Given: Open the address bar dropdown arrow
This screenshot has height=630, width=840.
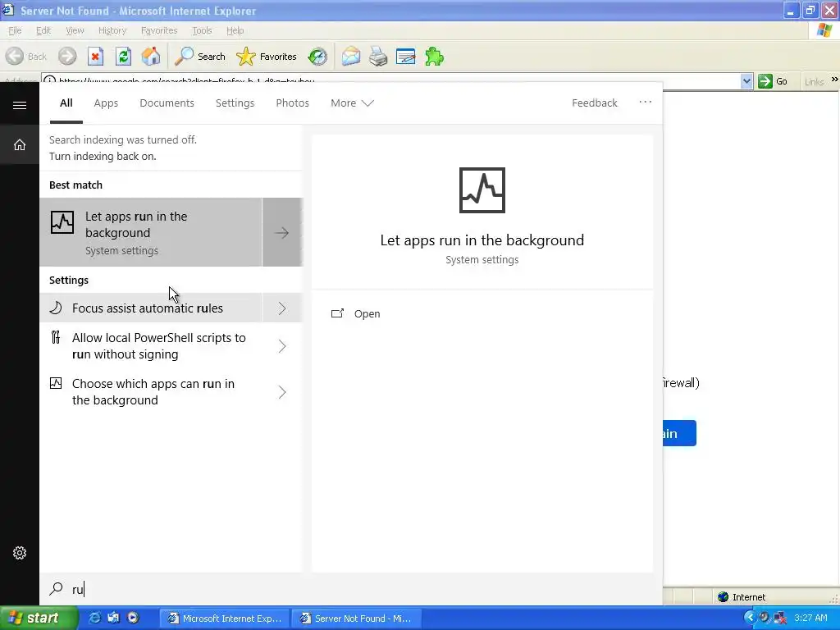Looking at the screenshot, I should 746,81.
